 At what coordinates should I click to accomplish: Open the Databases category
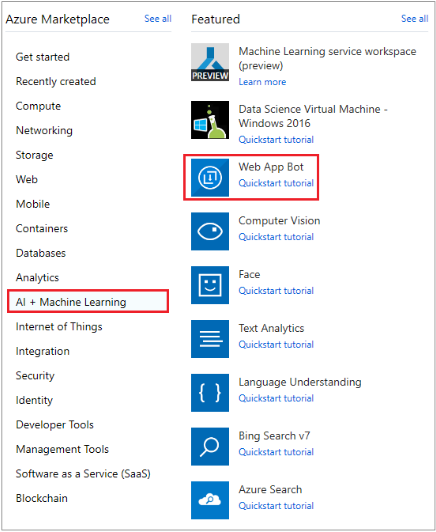41,253
